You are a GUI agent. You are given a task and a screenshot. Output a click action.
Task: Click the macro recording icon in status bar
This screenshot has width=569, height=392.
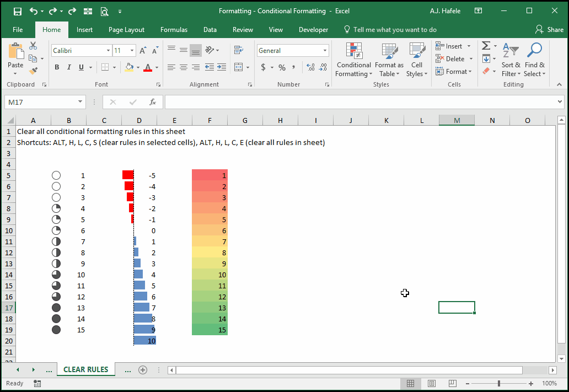(37, 383)
